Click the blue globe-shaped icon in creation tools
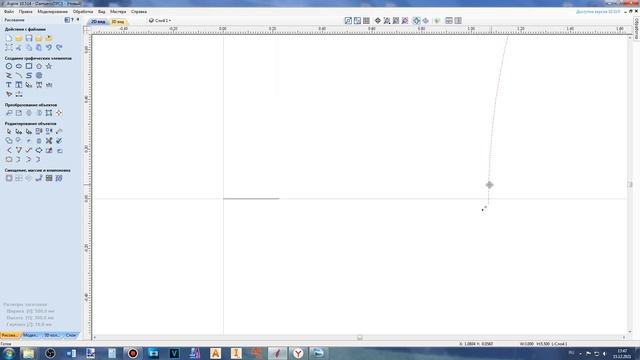 coord(39,76)
